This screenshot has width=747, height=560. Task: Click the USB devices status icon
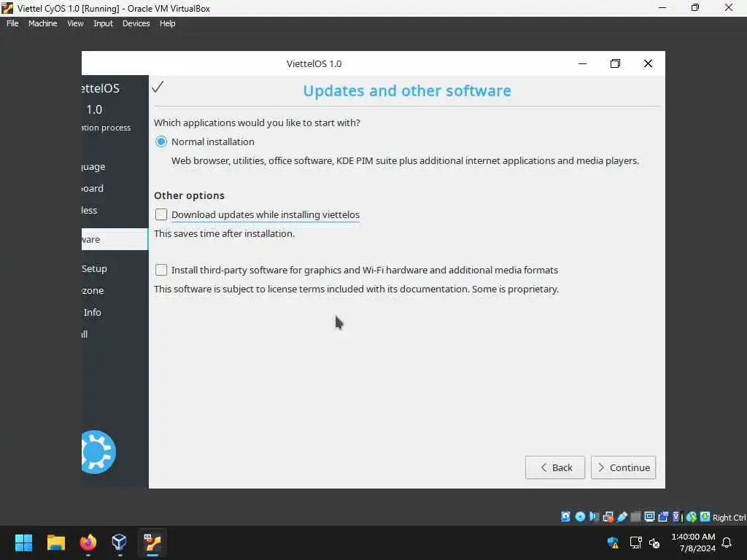point(622,517)
